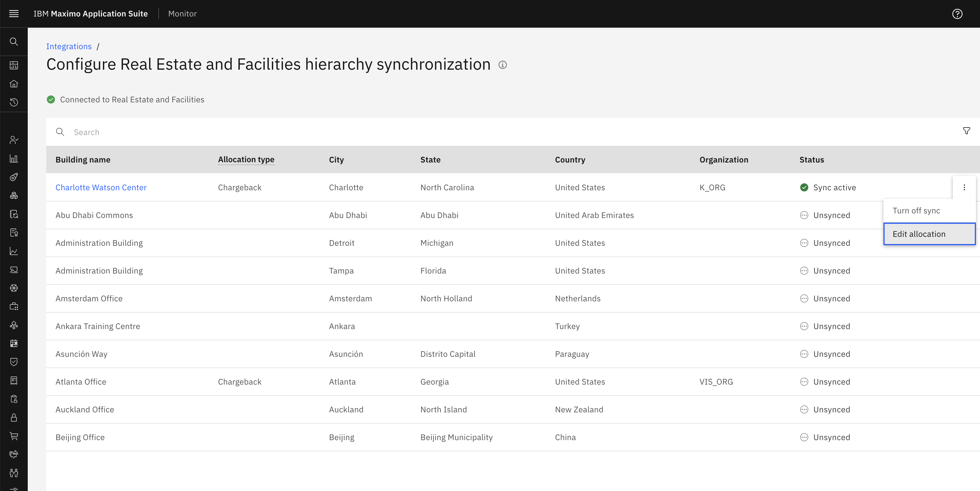
Task: Click the magnifier icon in table search
Action: (x=60, y=132)
